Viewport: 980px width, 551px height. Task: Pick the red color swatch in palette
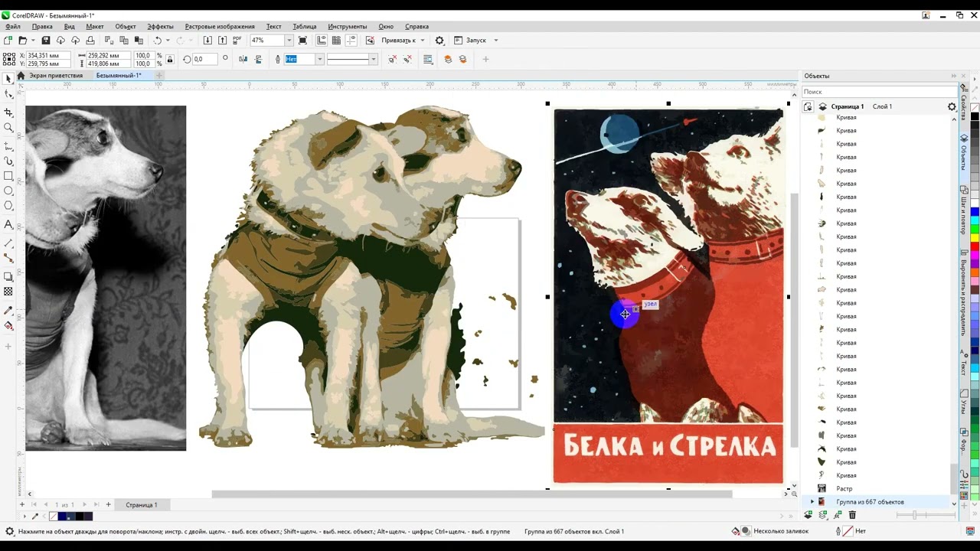coord(975,246)
